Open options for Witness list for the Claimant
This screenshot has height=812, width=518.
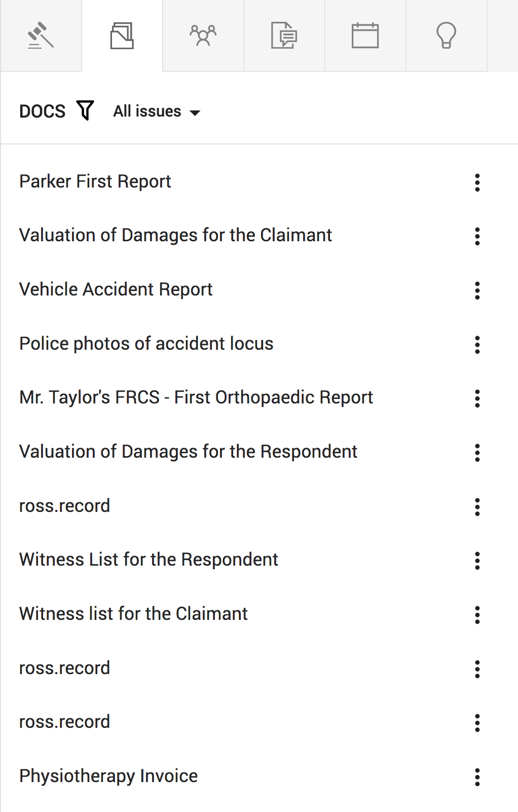pyautogui.click(x=477, y=615)
